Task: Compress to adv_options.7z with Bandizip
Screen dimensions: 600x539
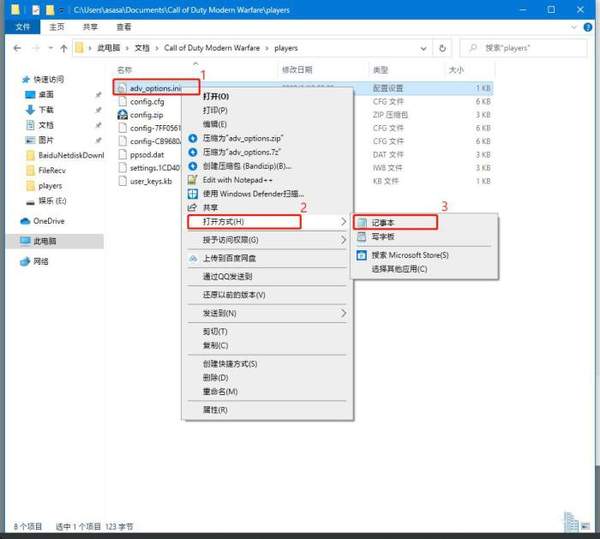Action: [267, 152]
